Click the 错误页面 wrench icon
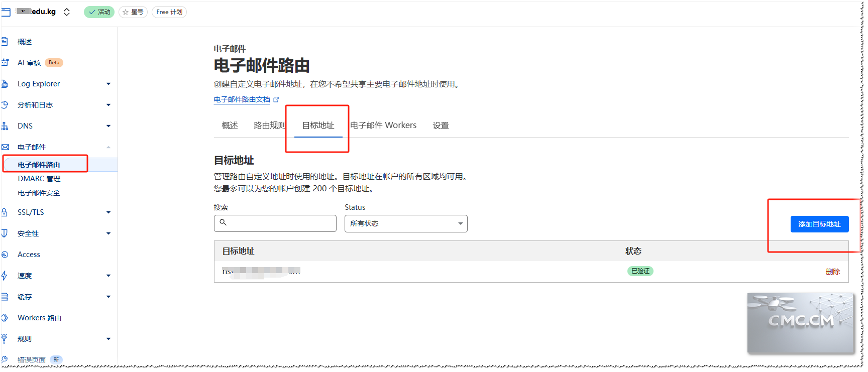Screen dimensions: 868x372 coord(5,359)
